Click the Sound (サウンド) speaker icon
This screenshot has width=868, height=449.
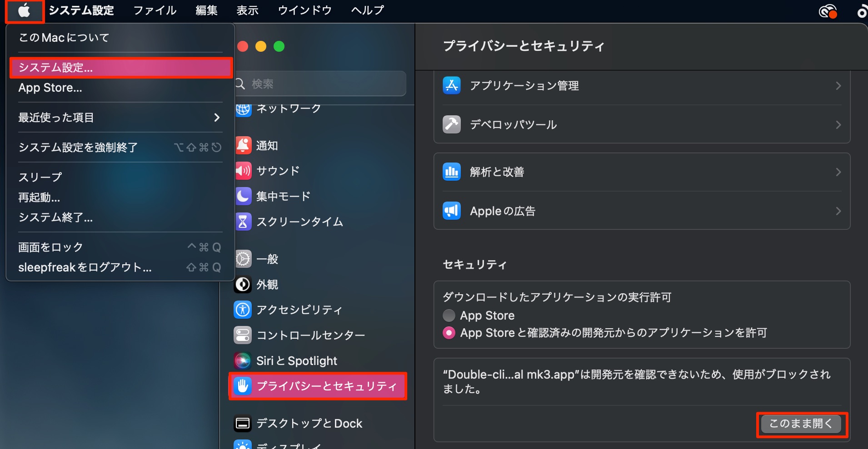coord(243,171)
